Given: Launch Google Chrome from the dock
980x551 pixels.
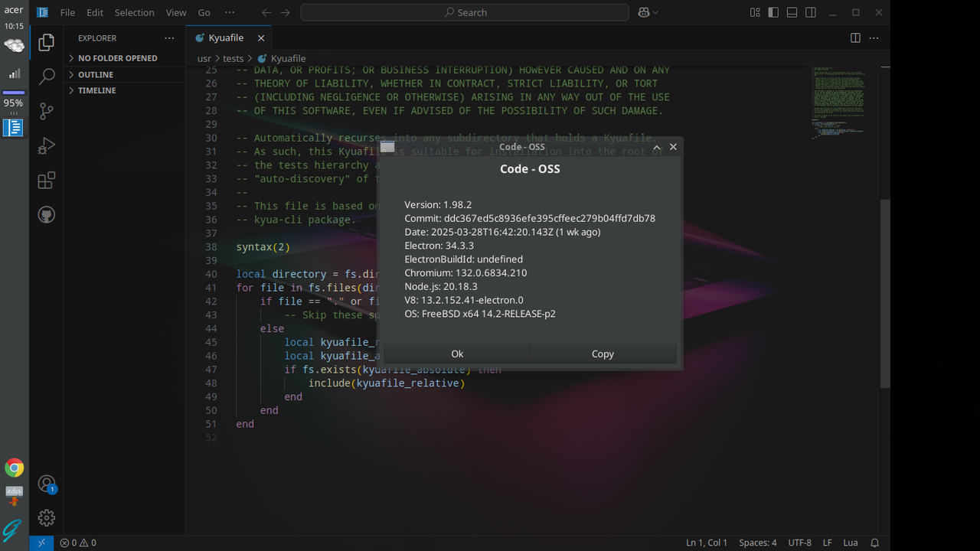Looking at the screenshot, I should pos(14,468).
